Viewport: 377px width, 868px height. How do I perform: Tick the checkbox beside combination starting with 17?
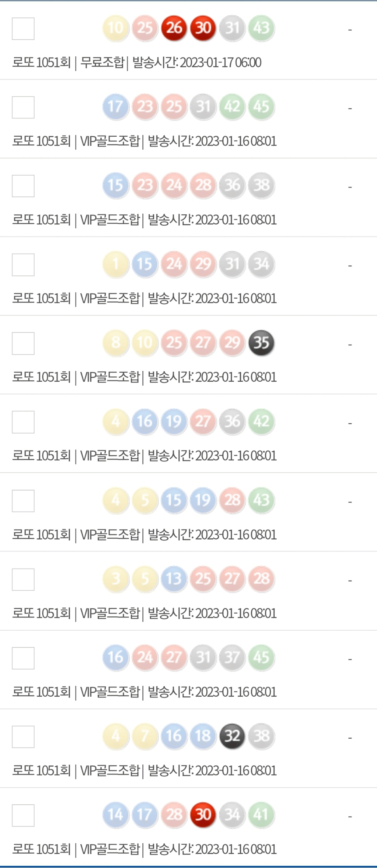point(23,107)
